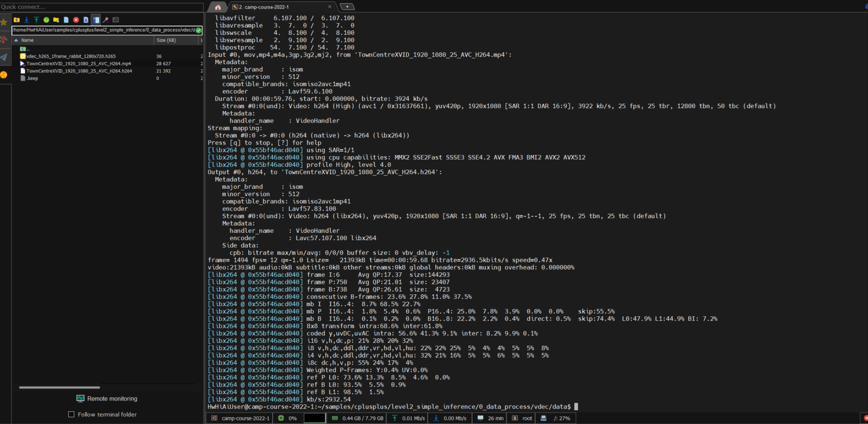Upload files with teal up-arrow icon

tap(36, 20)
